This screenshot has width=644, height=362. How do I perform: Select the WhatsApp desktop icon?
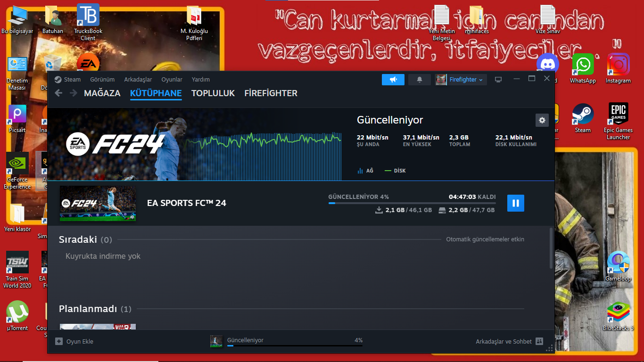pyautogui.click(x=583, y=69)
